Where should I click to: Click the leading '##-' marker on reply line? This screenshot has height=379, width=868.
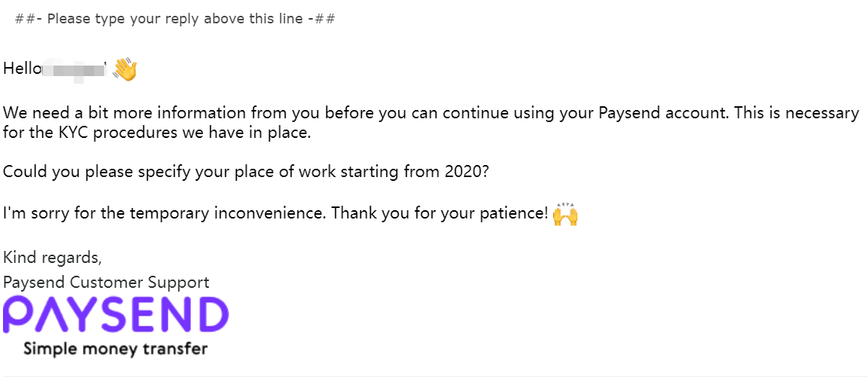click(28, 19)
